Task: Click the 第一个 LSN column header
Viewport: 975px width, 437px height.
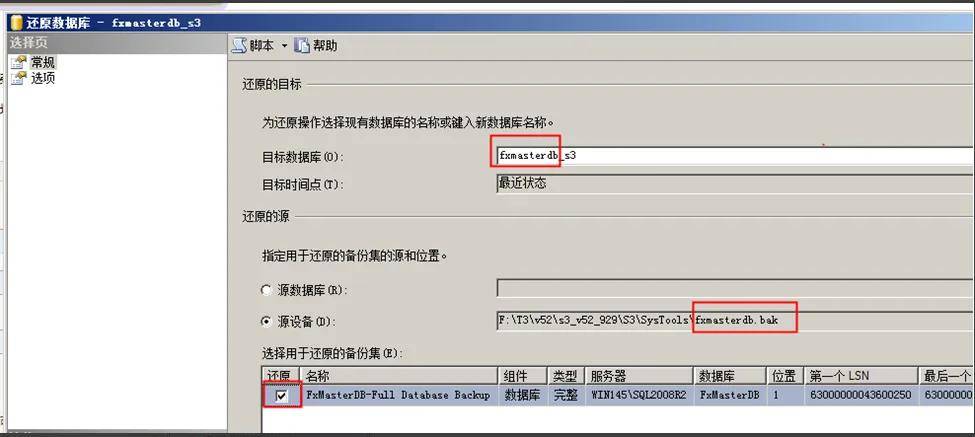Action: click(861, 376)
